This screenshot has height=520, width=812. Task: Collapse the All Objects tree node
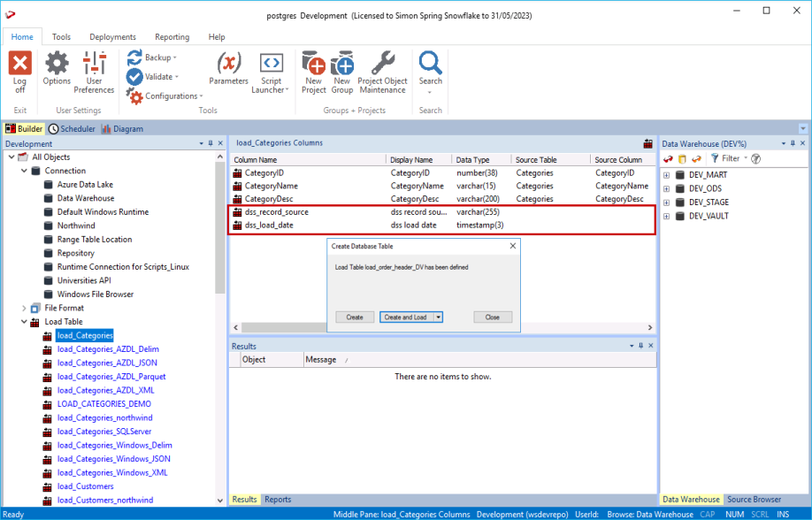(x=11, y=157)
